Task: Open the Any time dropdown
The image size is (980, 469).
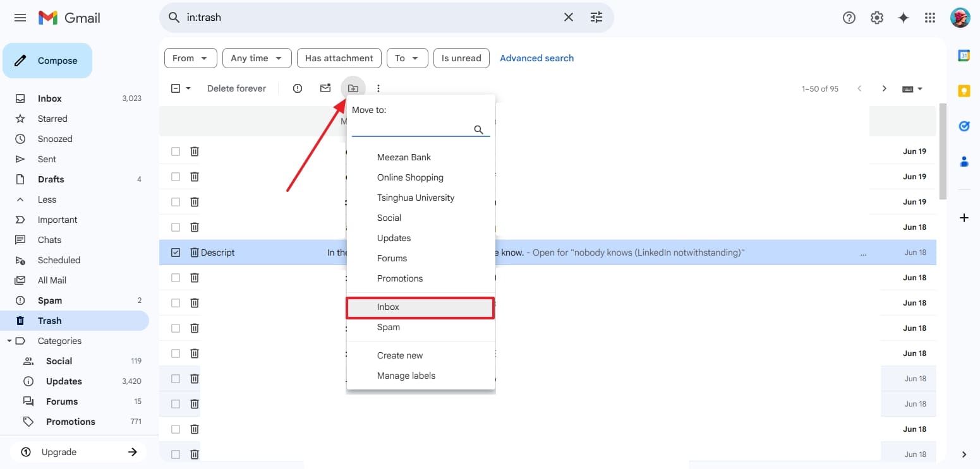Action: [x=257, y=57]
